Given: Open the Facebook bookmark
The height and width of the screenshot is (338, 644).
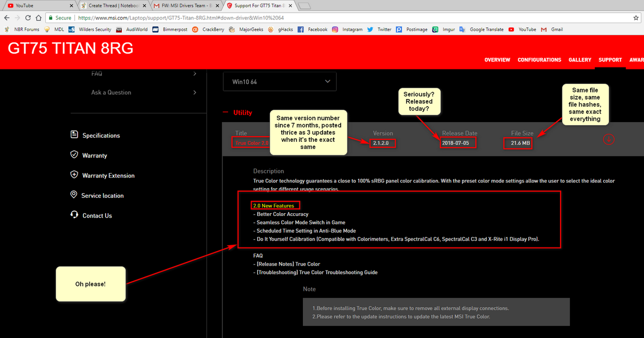Looking at the screenshot, I should 313,30.
